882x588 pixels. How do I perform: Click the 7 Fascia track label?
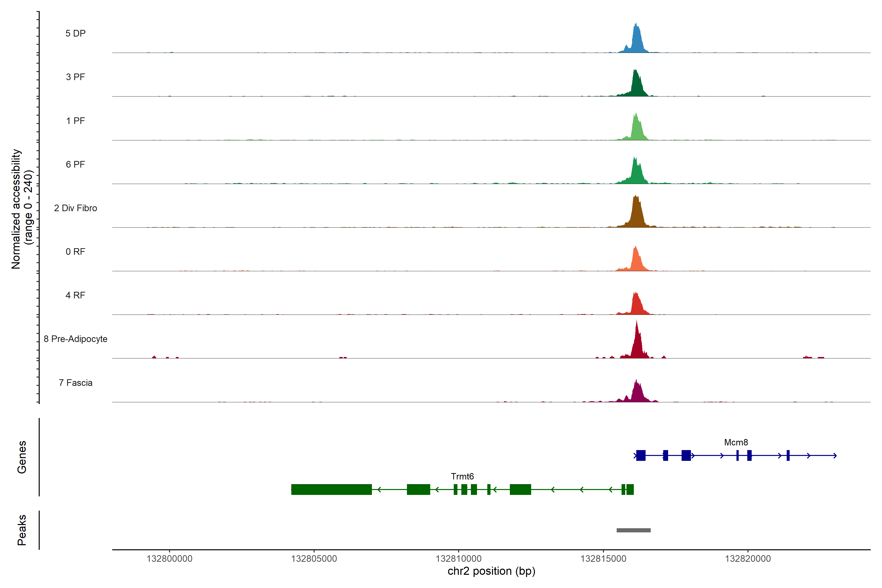pos(75,383)
